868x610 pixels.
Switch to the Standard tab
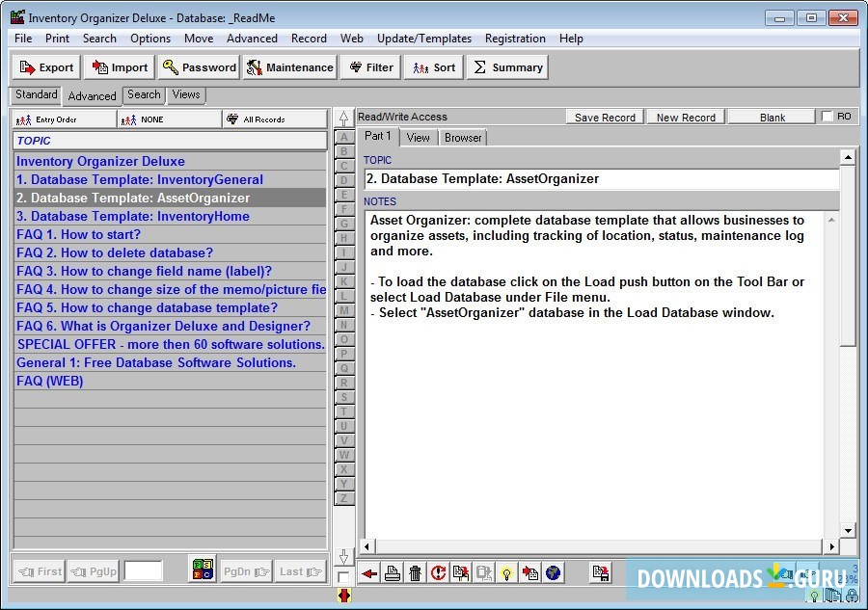[36, 94]
